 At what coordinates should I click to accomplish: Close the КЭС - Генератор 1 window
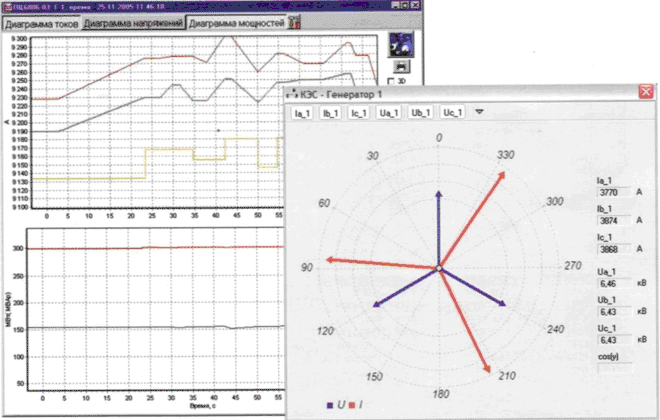[x=644, y=93]
